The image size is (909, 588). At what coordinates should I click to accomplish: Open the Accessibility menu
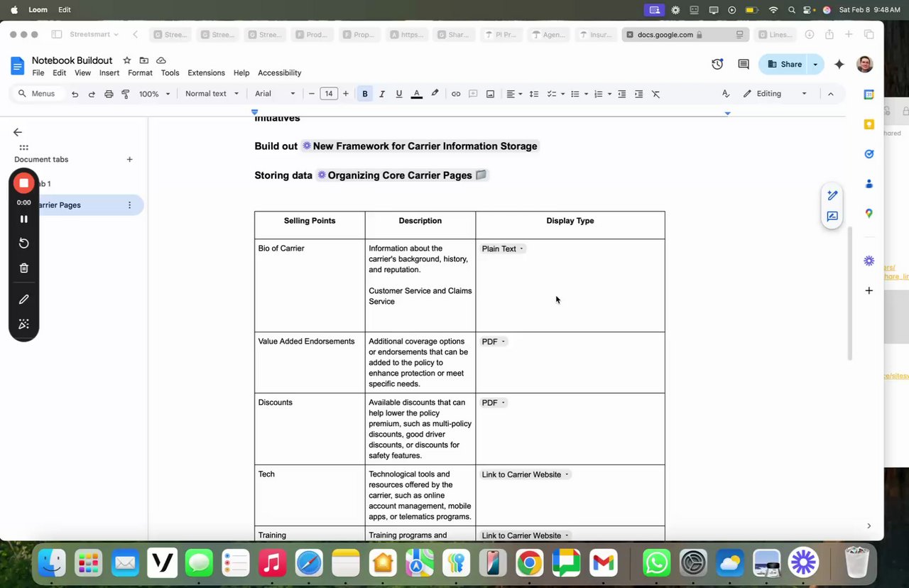279,73
